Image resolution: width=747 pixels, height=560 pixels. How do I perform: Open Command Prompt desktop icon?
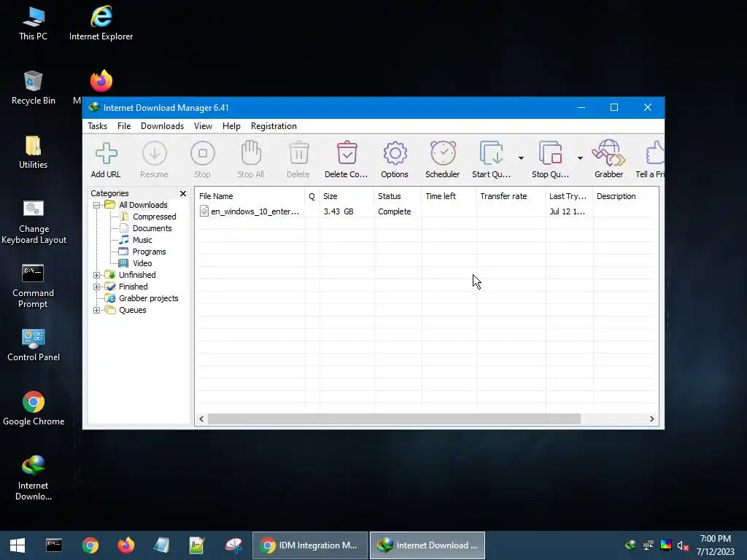pos(34,286)
